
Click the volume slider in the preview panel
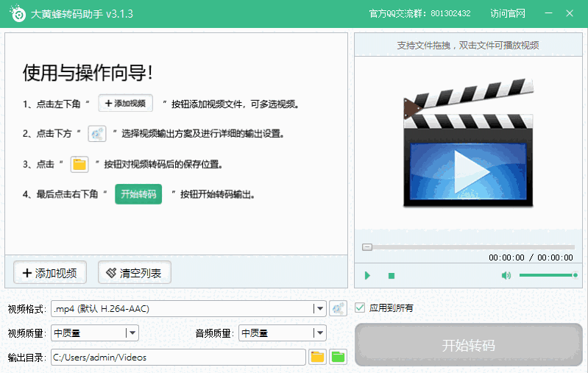coord(548,275)
